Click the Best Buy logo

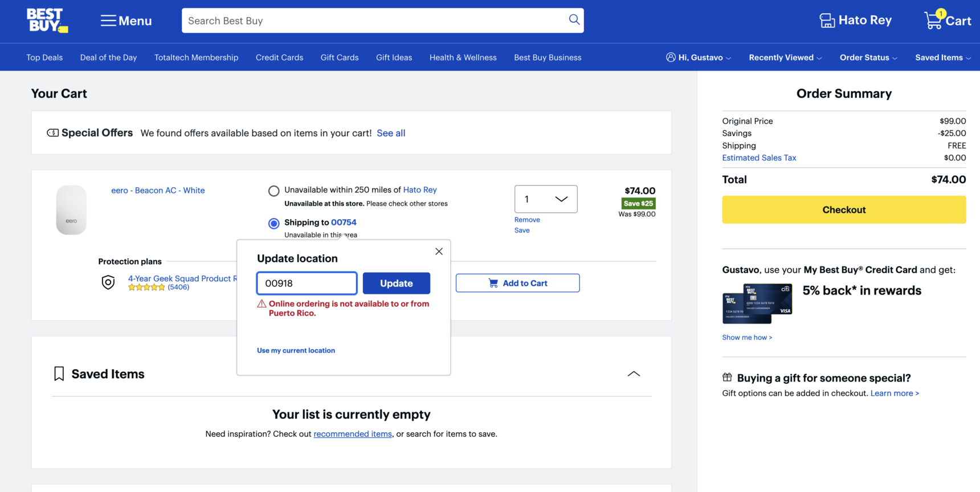pyautogui.click(x=47, y=20)
